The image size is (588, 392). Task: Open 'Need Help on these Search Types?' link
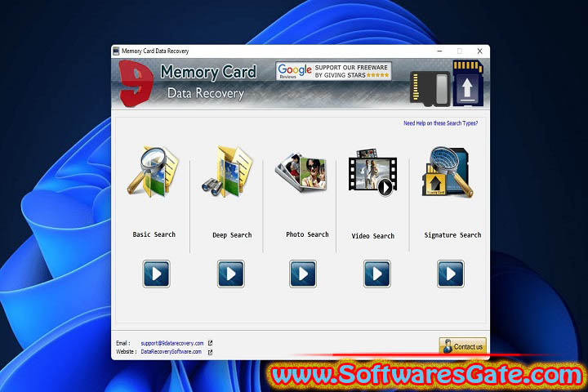pos(441,123)
